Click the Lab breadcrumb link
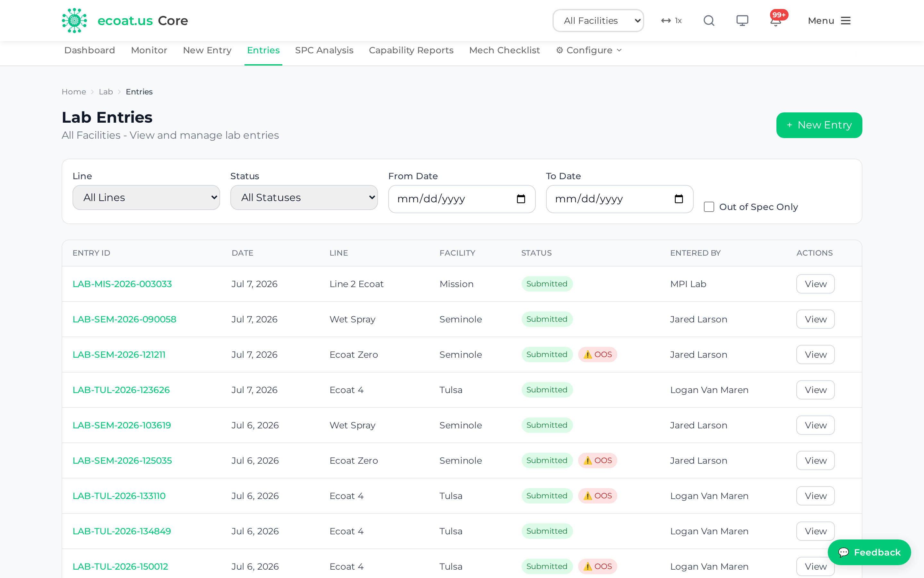 click(x=106, y=92)
